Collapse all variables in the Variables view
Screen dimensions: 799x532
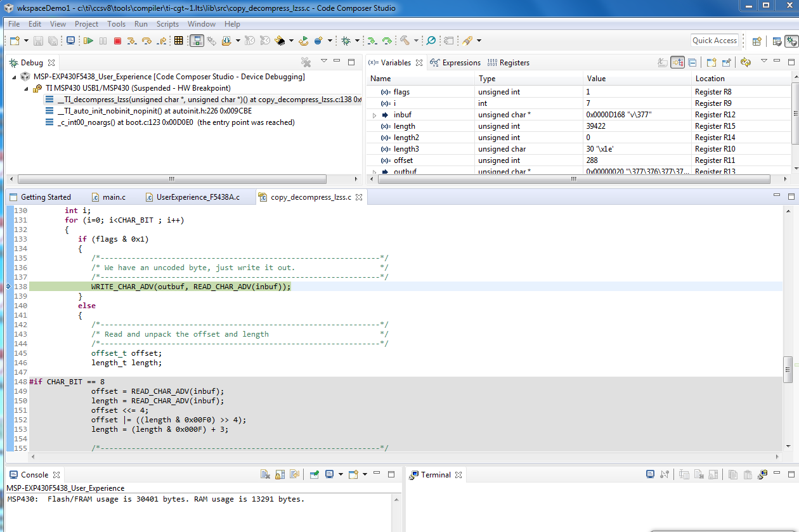tap(692, 62)
